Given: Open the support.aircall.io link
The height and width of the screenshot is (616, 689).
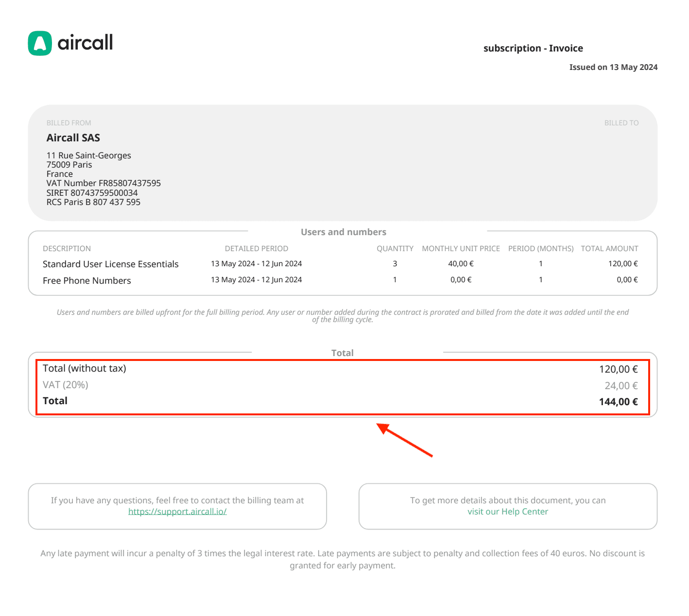Looking at the screenshot, I should (177, 512).
